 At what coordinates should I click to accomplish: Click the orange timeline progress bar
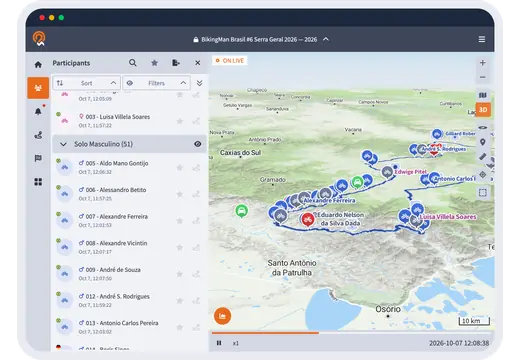point(265,333)
